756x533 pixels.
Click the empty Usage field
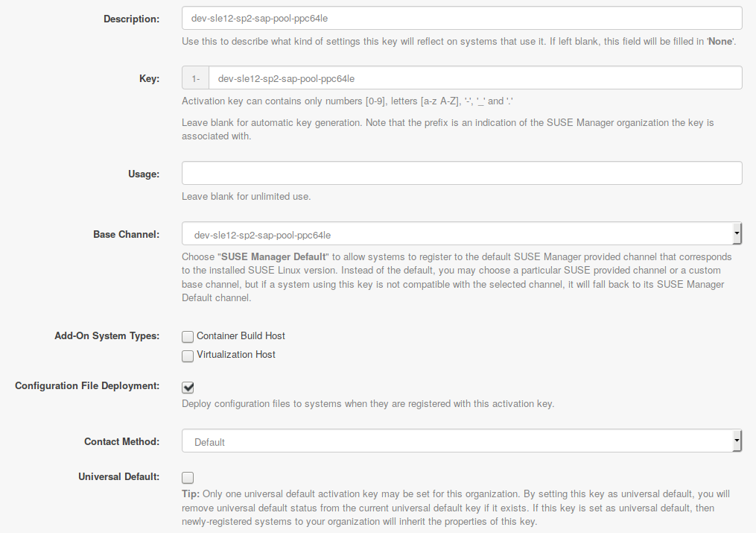pos(462,173)
